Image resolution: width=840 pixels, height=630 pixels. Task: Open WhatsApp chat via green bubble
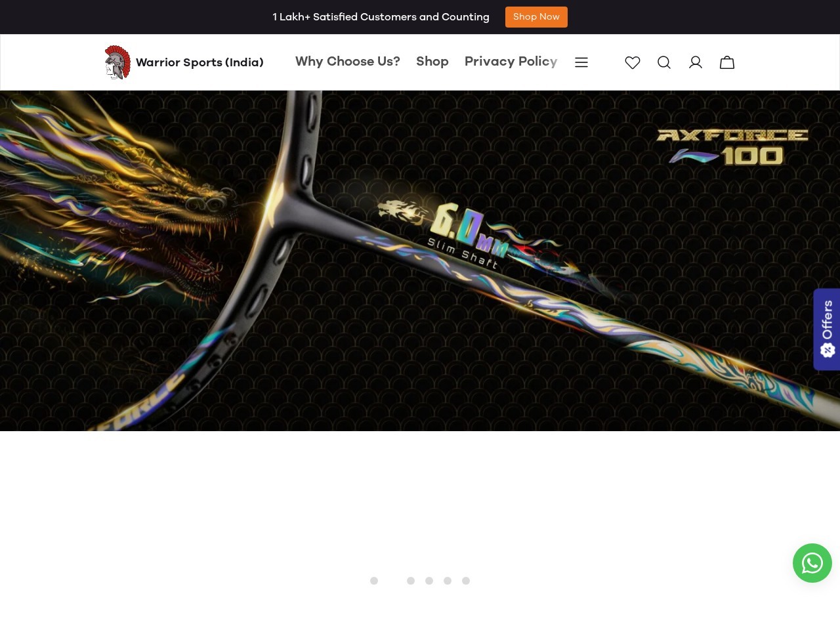(x=812, y=562)
